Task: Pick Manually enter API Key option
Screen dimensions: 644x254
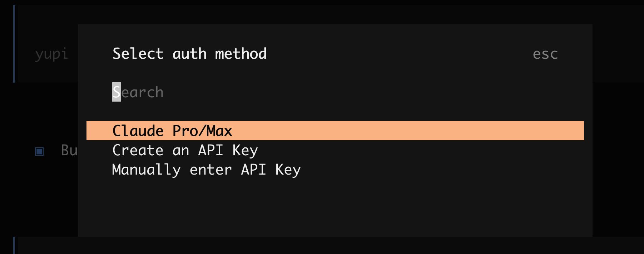Action: pos(206,170)
